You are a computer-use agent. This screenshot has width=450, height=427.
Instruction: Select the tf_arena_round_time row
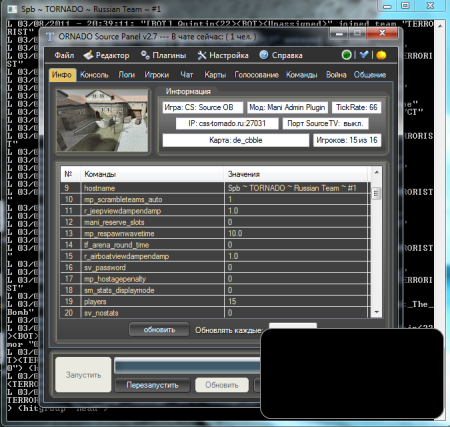coord(215,245)
